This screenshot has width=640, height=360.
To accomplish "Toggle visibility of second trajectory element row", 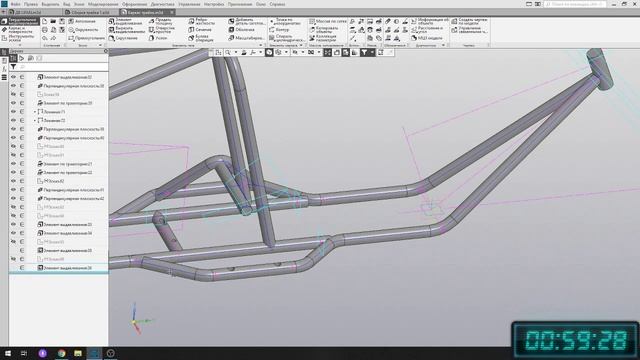I will tap(13, 164).
